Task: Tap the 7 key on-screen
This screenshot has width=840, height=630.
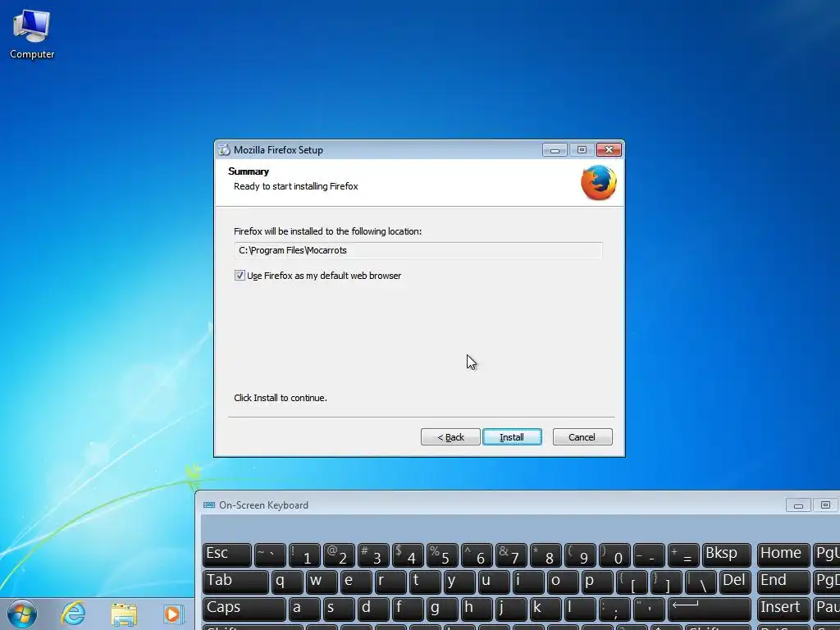Action: tap(510, 555)
